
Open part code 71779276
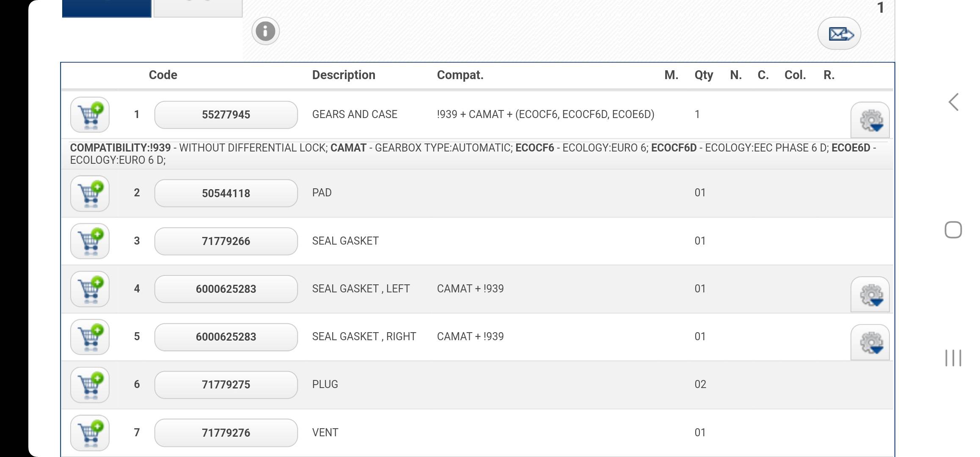(x=226, y=432)
